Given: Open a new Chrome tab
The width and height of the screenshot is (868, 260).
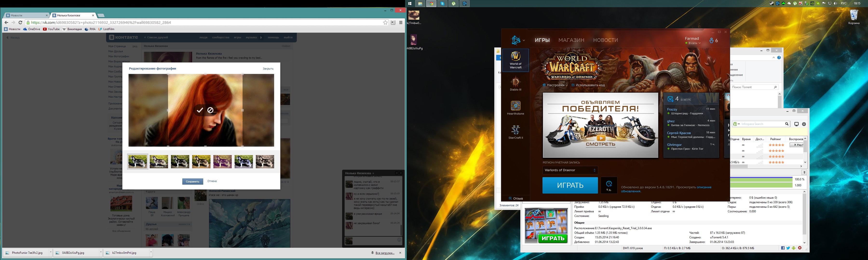Looking at the screenshot, I should point(101,15).
